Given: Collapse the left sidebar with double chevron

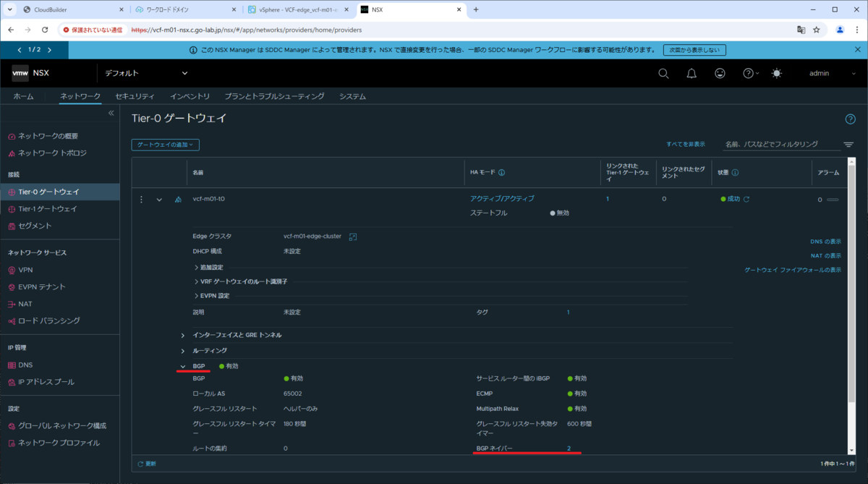Looking at the screenshot, I should [111, 113].
